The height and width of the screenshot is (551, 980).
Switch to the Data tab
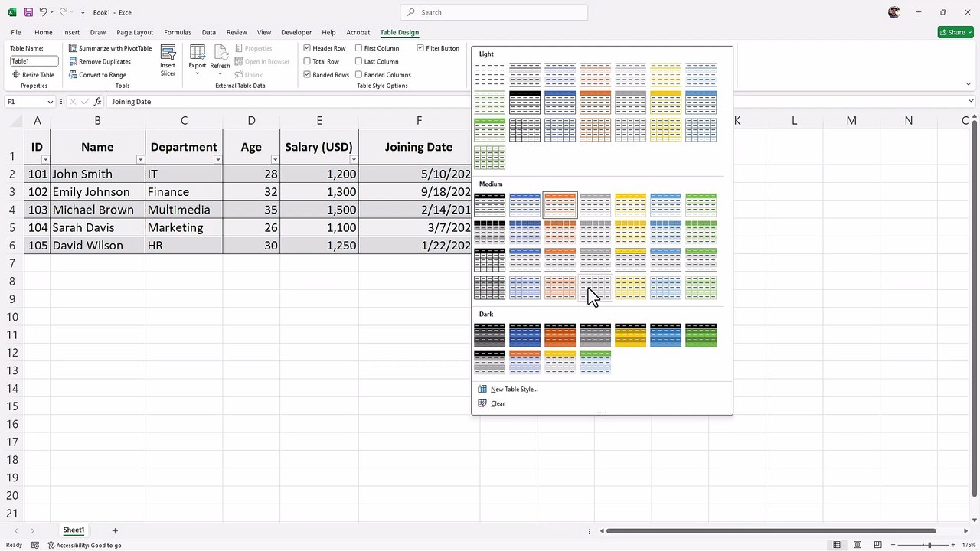[x=208, y=32]
